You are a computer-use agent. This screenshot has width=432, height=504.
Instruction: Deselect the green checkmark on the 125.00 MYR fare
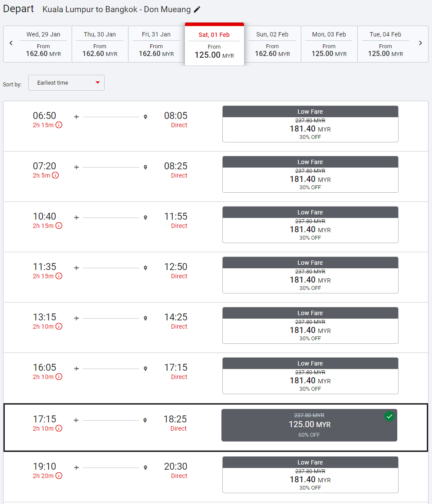(389, 417)
